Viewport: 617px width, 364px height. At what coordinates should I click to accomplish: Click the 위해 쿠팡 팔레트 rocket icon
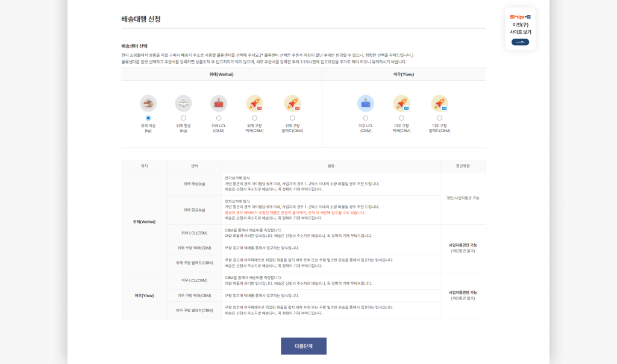(292, 103)
